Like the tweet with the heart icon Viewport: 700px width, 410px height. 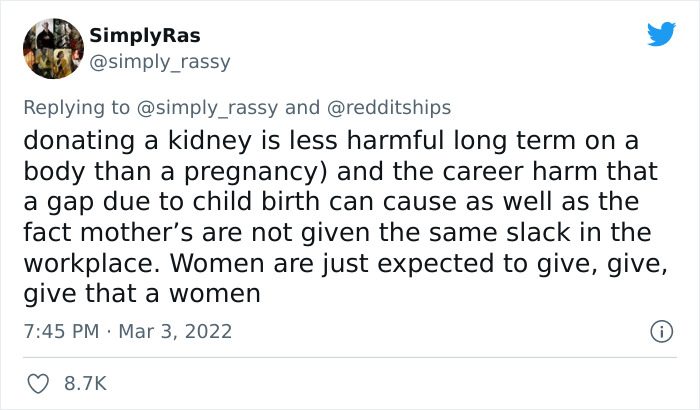40,383
